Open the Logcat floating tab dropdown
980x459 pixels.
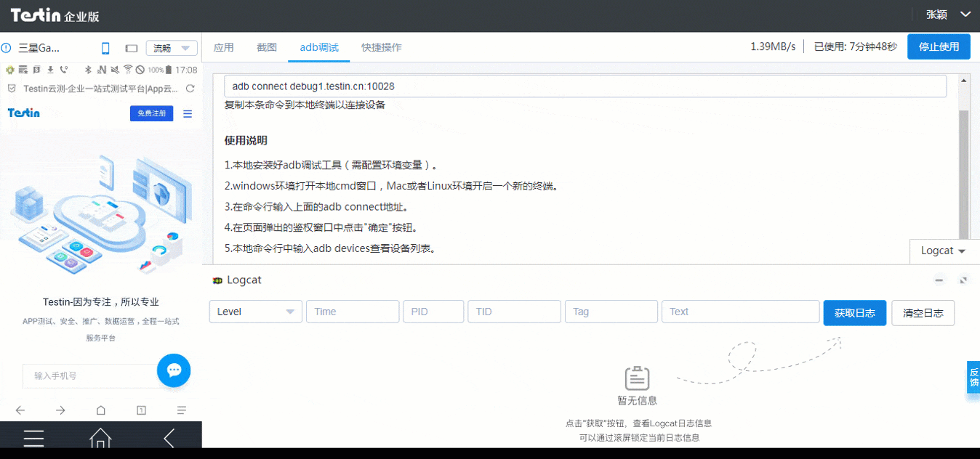pos(944,251)
